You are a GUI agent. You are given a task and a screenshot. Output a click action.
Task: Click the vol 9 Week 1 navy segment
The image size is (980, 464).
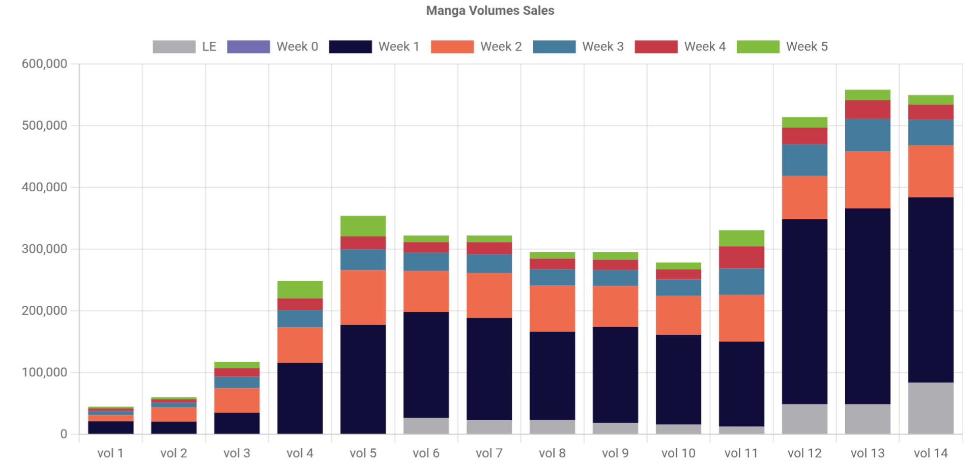616,375
